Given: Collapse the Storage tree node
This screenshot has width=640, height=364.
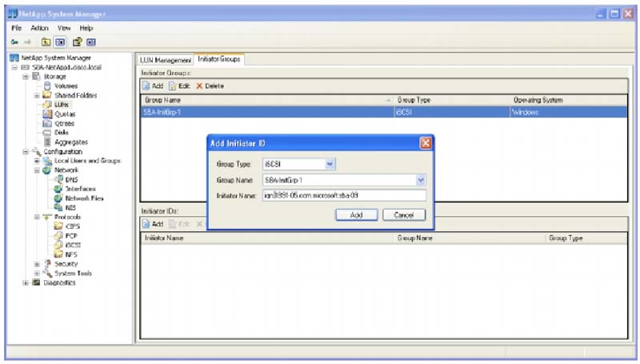Looking at the screenshot, I should 26,77.
